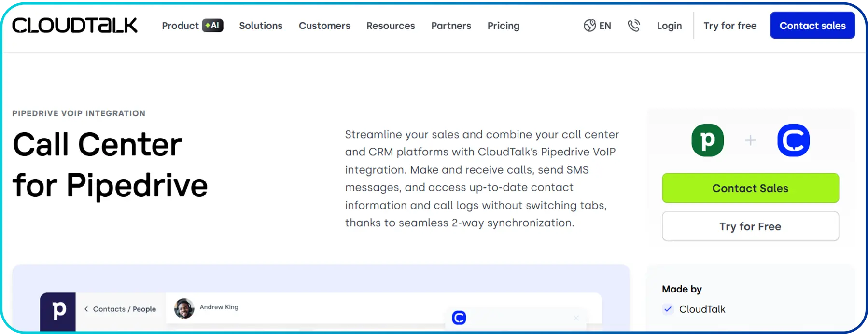The width and height of the screenshot is (868, 334).
Task: Click the CloudTalk widget icon in preview
Action: click(459, 318)
